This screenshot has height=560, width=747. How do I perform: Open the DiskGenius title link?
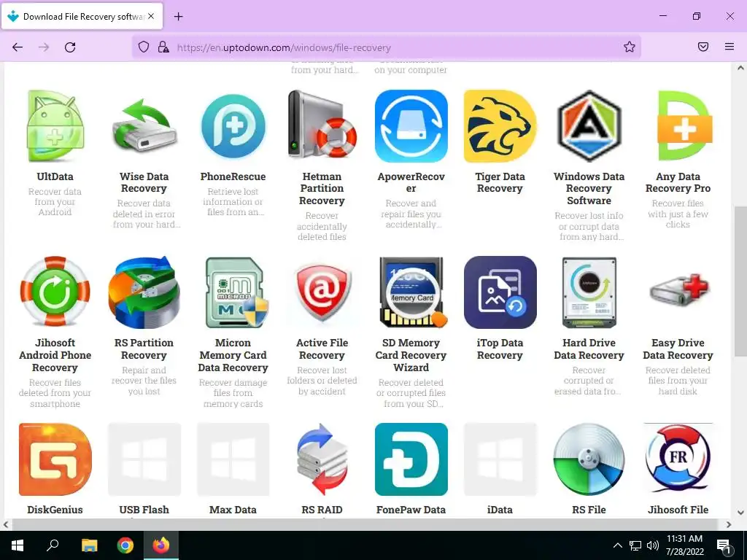[x=55, y=510]
